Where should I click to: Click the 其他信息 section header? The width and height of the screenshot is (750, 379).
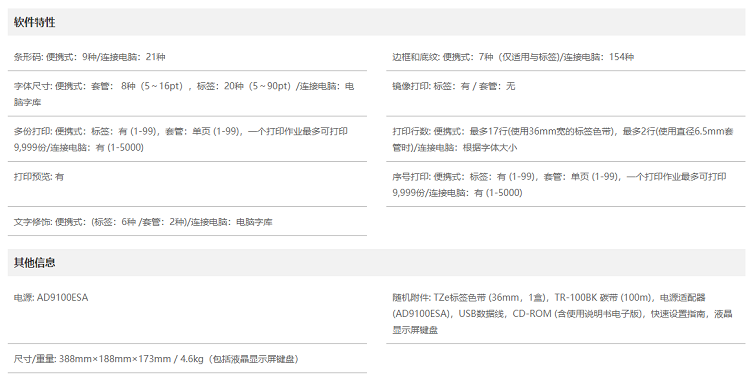[x=376, y=262]
